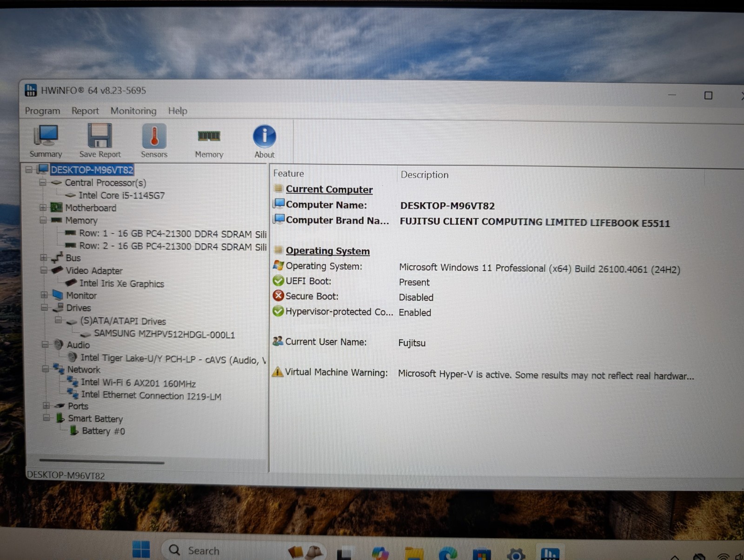Viewport: 744px width, 560px height.
Task: Open the Microsoft Store taskbar icon
Action: (482, 554)
